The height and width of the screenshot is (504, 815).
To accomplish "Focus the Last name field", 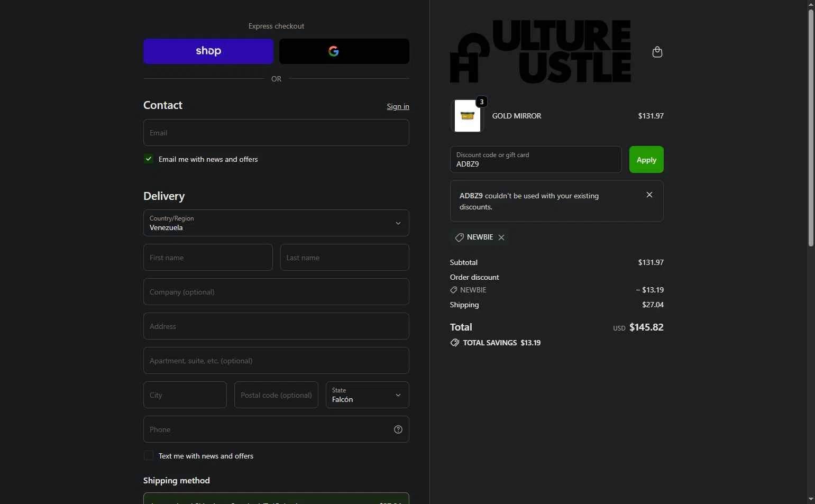I will [x=345, y=258].
